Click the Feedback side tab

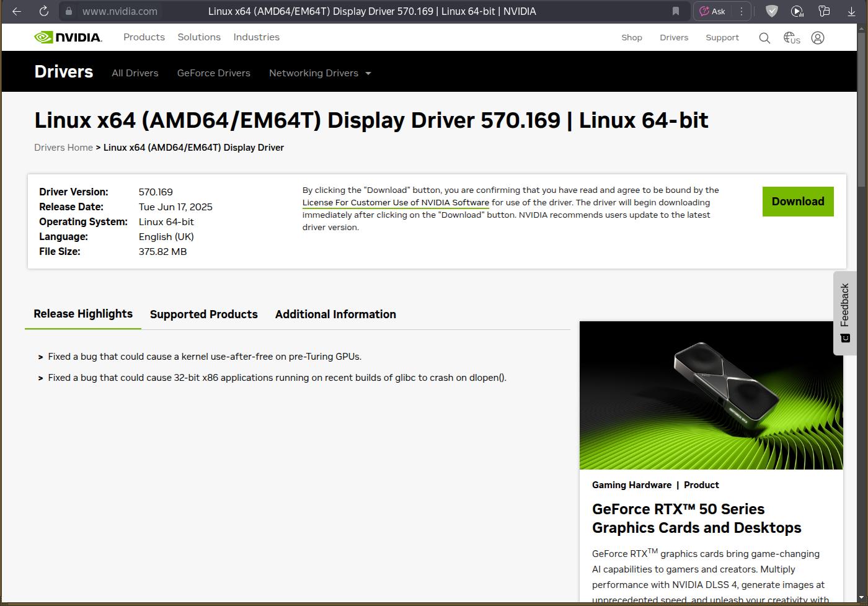[x=844, y=313]
